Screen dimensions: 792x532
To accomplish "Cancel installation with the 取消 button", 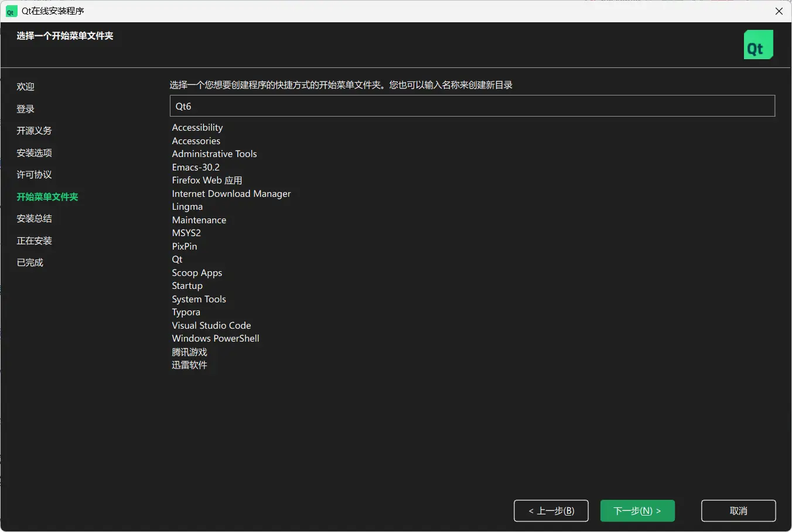I will point(739,511).
